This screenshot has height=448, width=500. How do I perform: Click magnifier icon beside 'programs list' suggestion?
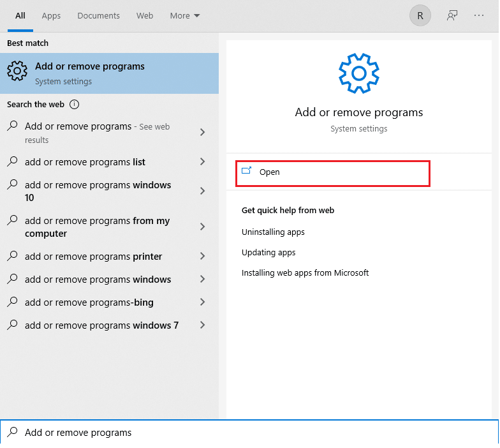pos(12,161)
